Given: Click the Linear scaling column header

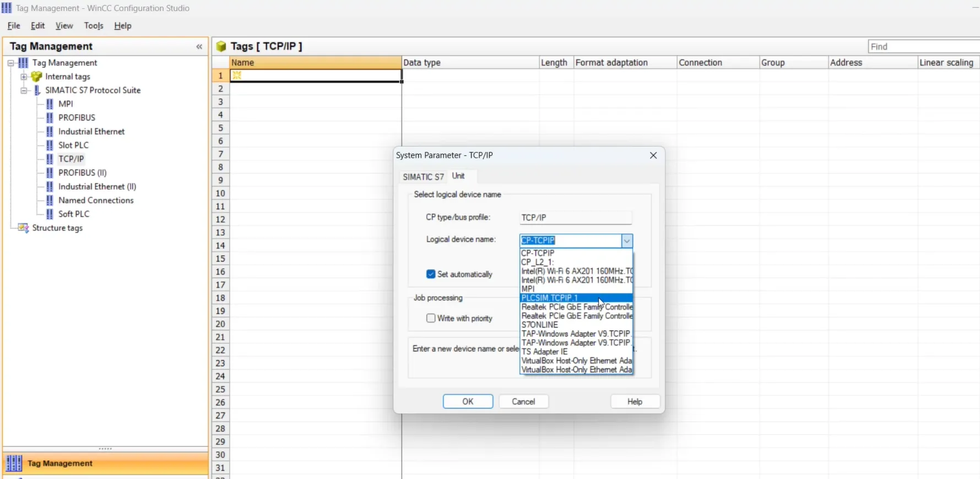Looking at the screenshot, I should tap(948, 63).
